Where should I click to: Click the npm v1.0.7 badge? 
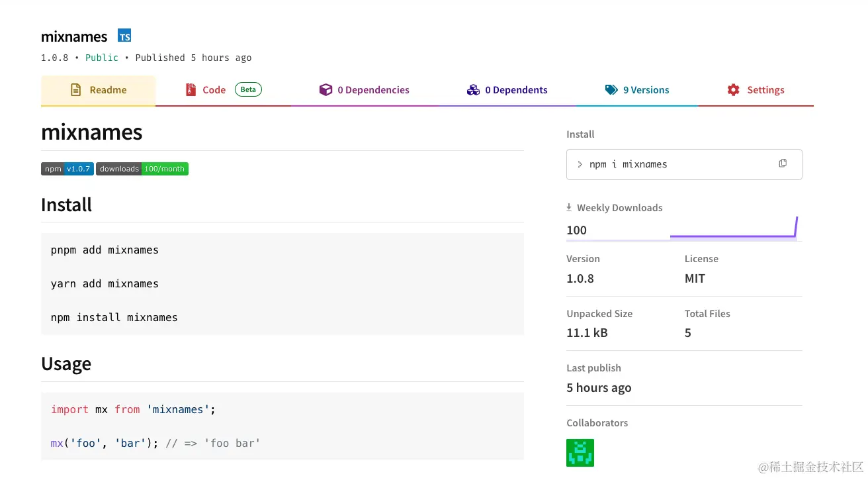[67, 169]
